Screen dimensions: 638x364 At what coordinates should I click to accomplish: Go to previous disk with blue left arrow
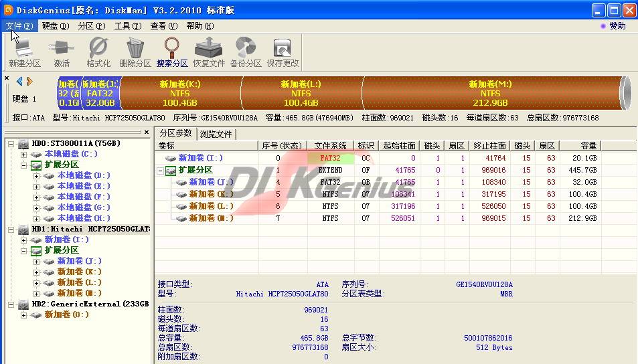tap(19, 82)
